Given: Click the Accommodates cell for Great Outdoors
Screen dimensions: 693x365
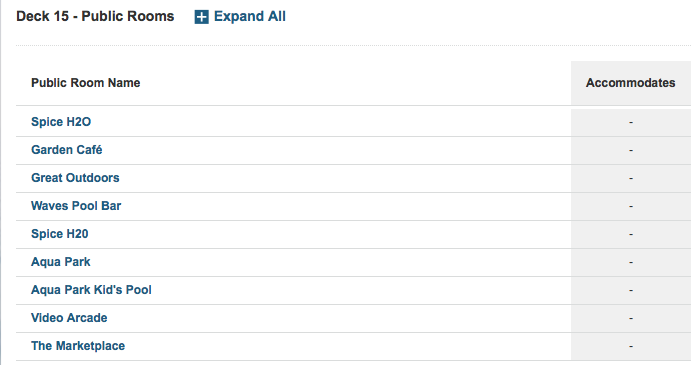Looking at the screenshot, I should pos(631,179).
